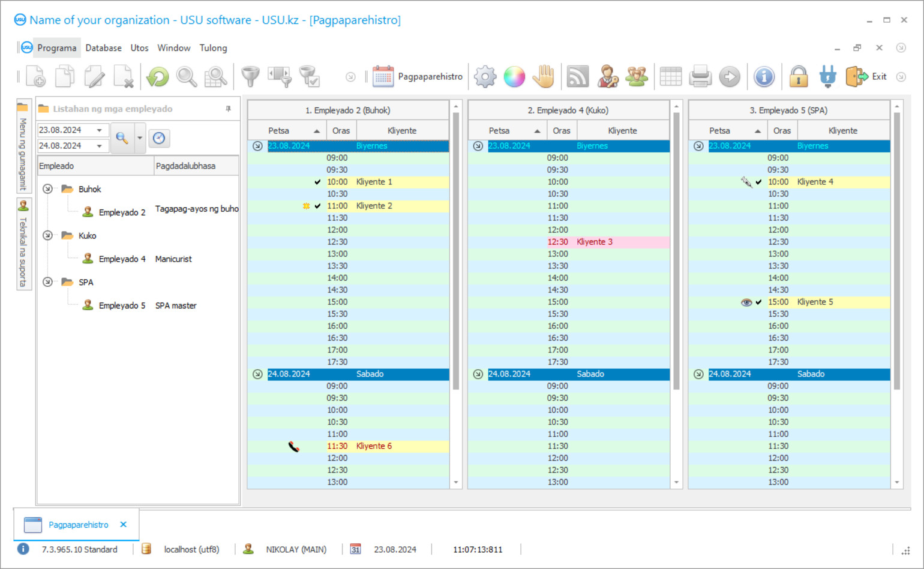Viewport: 924px width, 569px height.
Task: Click the copy record icon
Action: (65, 77)
